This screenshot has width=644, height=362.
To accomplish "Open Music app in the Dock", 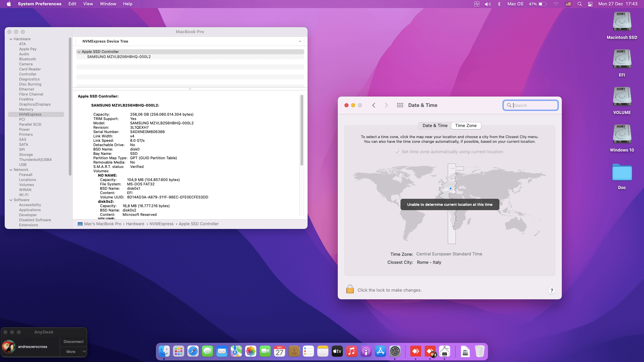I will 352,351.
